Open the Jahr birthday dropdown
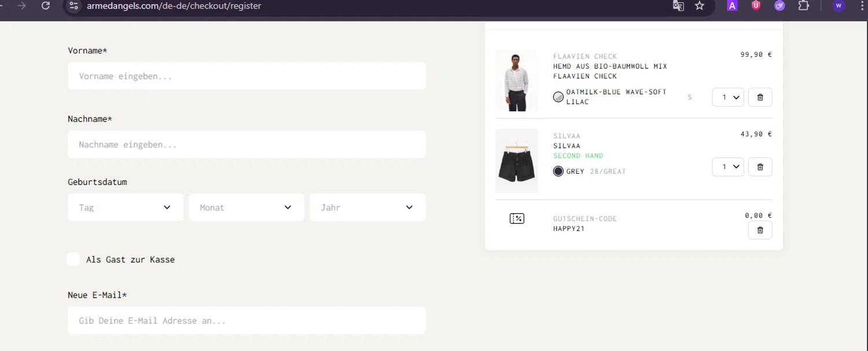This screenshot has width=868, height=351. 367,207
